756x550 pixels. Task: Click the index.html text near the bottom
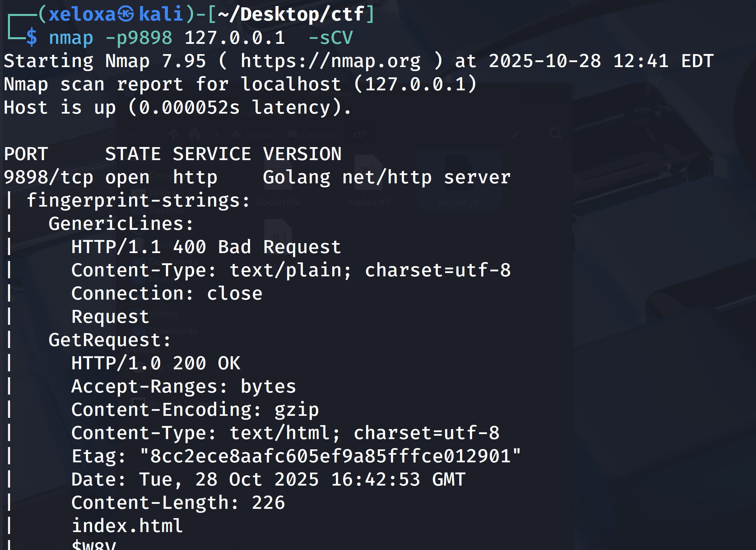coord(127,526)
